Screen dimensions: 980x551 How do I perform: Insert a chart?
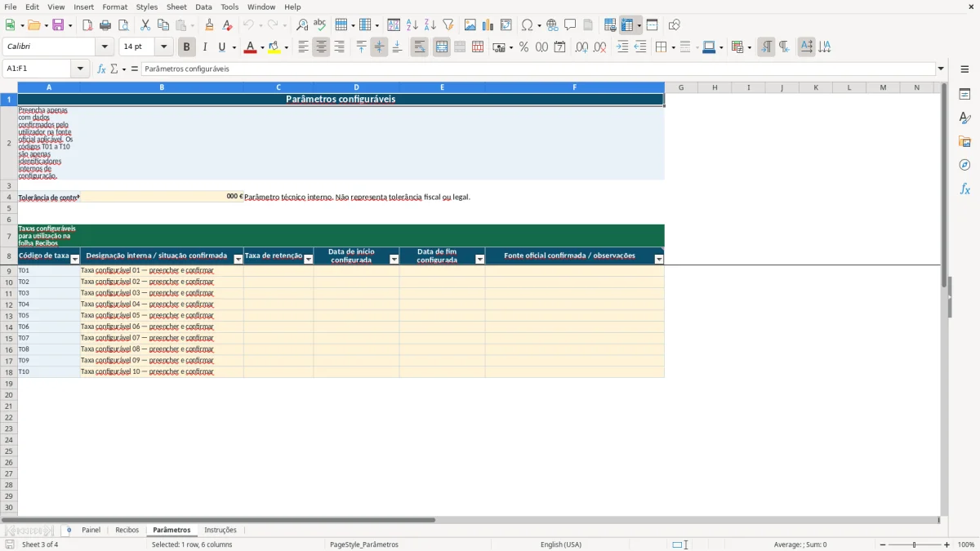488,25
